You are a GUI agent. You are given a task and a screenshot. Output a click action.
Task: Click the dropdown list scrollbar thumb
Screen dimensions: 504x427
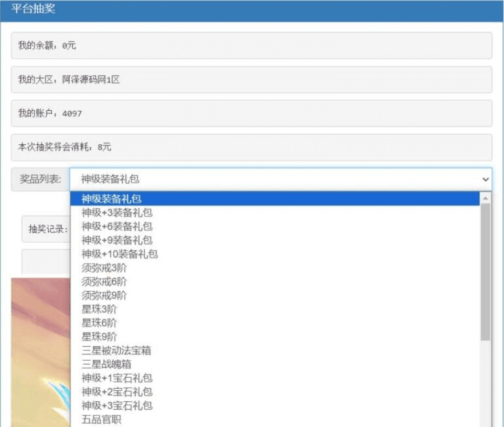[486, 273]
